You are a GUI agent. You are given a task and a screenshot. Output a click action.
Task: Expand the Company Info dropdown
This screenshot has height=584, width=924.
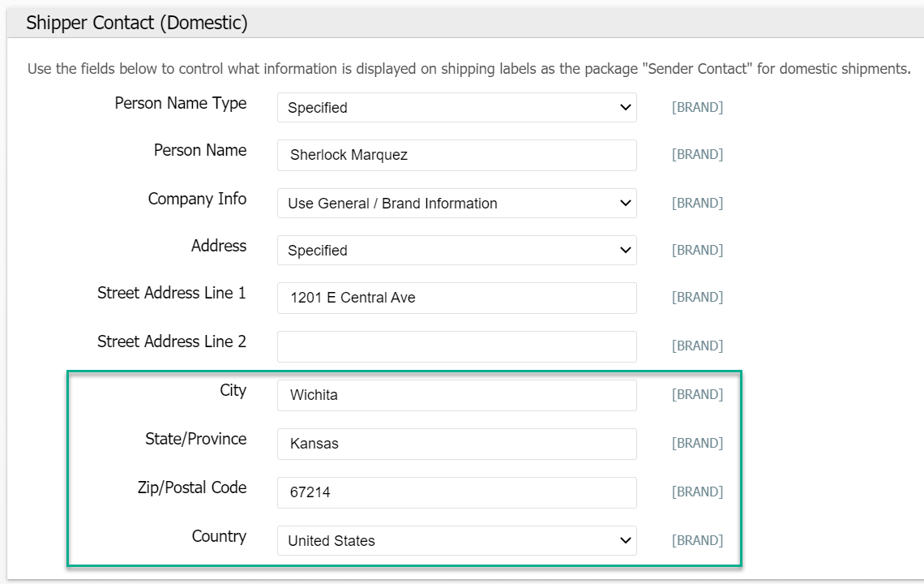coord(456,204)
